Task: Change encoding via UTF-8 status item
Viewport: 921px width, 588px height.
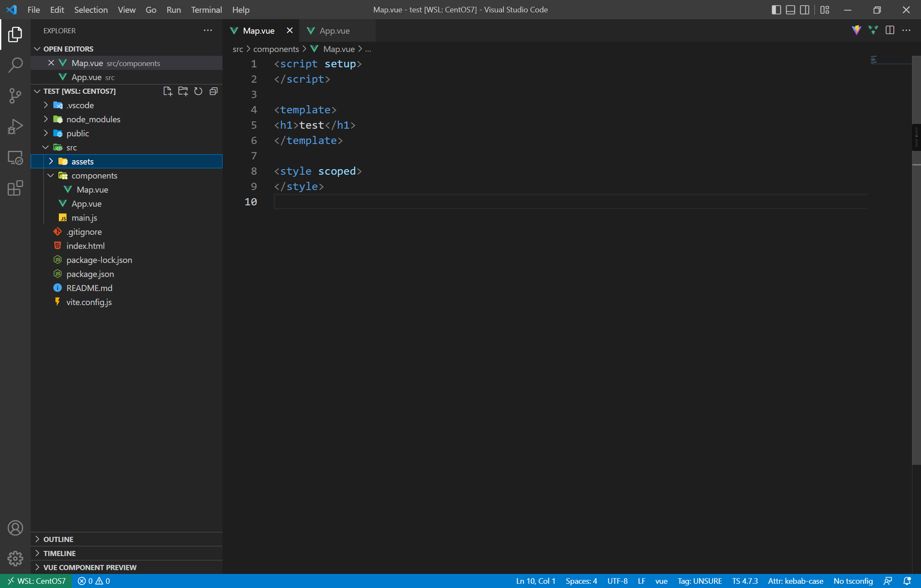Action: [x=617, y=581]
